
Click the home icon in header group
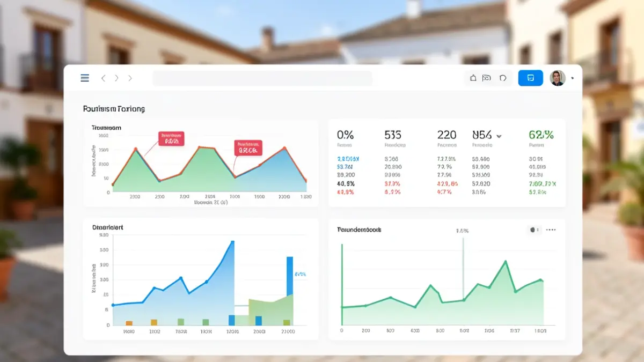click(473, 78)
